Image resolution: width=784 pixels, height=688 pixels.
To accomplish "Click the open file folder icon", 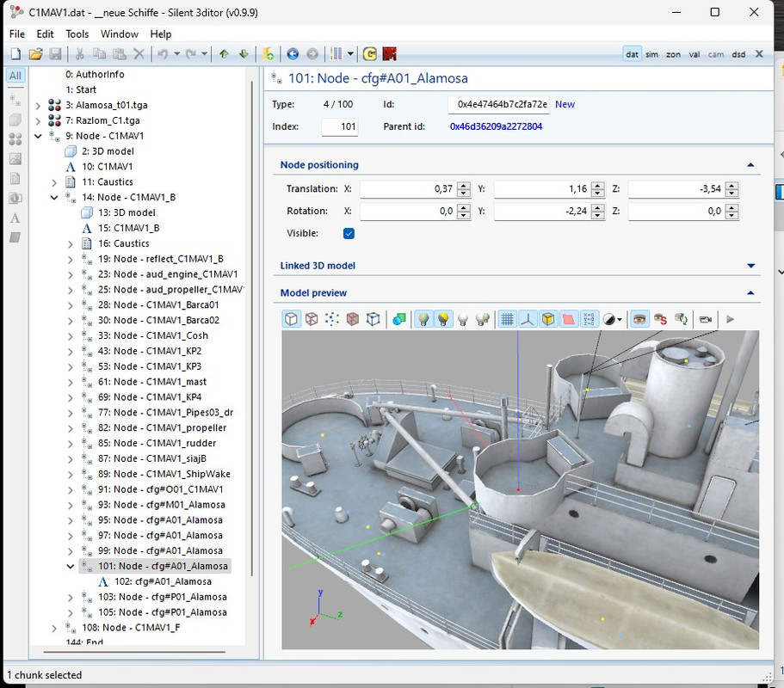I will [35, 54].
